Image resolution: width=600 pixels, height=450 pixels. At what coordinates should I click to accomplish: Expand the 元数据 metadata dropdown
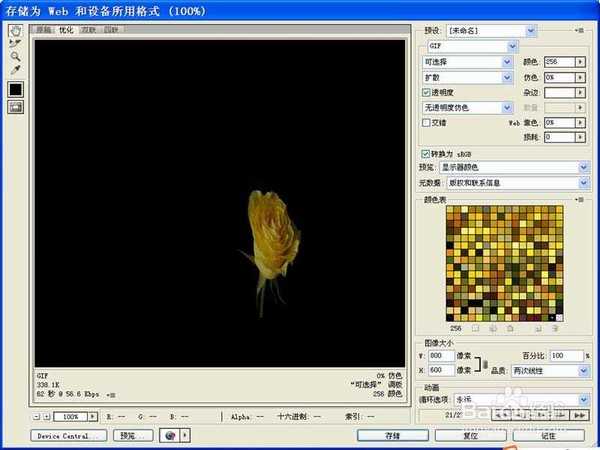[584, 182]
